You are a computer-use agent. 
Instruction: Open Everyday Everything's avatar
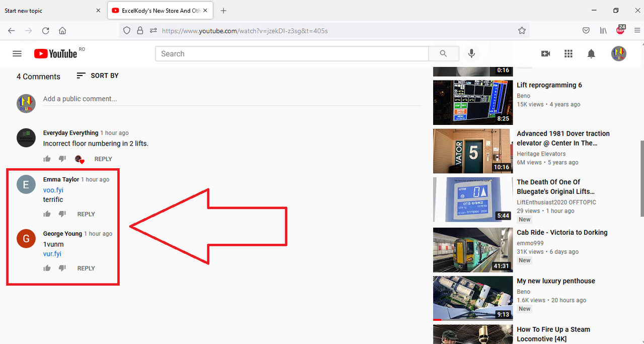pyautogui.click(x=26, y=137)
